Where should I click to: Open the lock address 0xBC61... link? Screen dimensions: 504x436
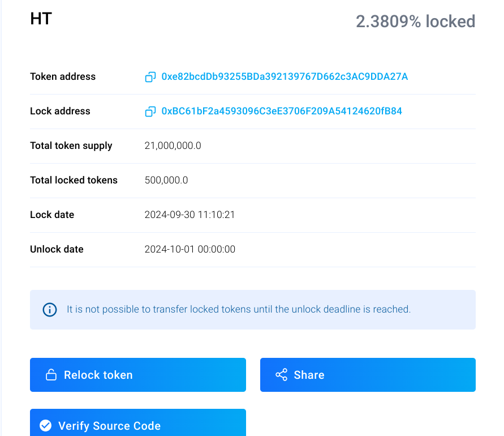point(282,111)
